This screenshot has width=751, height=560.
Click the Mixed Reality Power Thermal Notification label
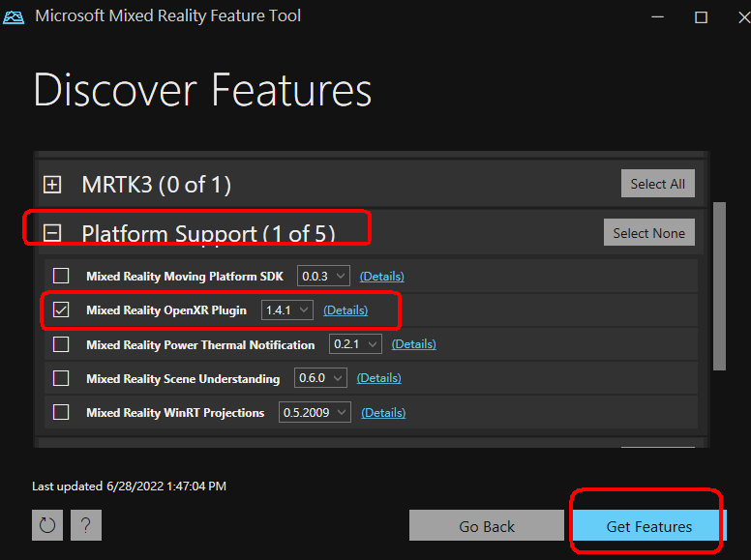tap(200, 344)
